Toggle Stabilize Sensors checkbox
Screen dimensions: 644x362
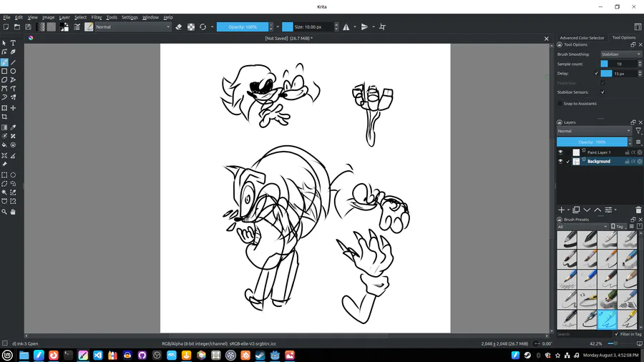602,92
